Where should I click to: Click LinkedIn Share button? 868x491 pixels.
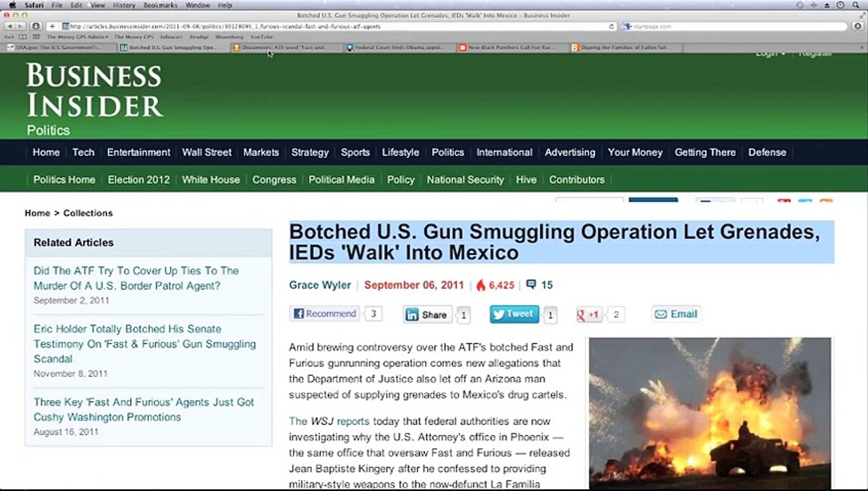pyautogui.click(x=426, y=314)
